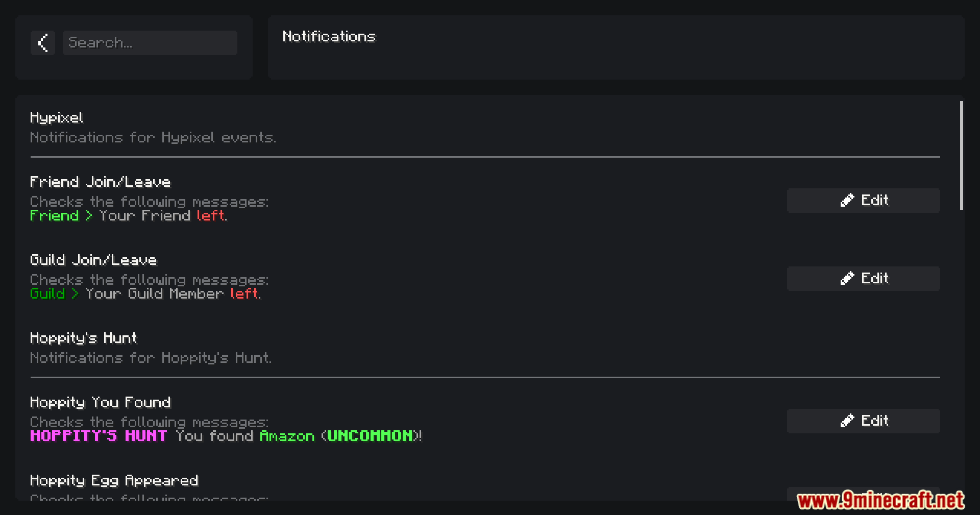980x515 pixels.
Task: Focus the Search input field
Action: 150,43
